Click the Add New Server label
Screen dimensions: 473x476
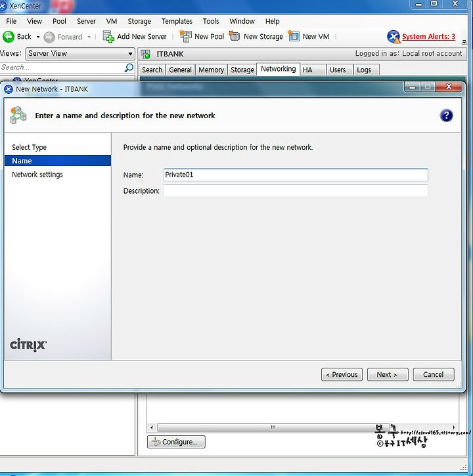pos(142,37)
